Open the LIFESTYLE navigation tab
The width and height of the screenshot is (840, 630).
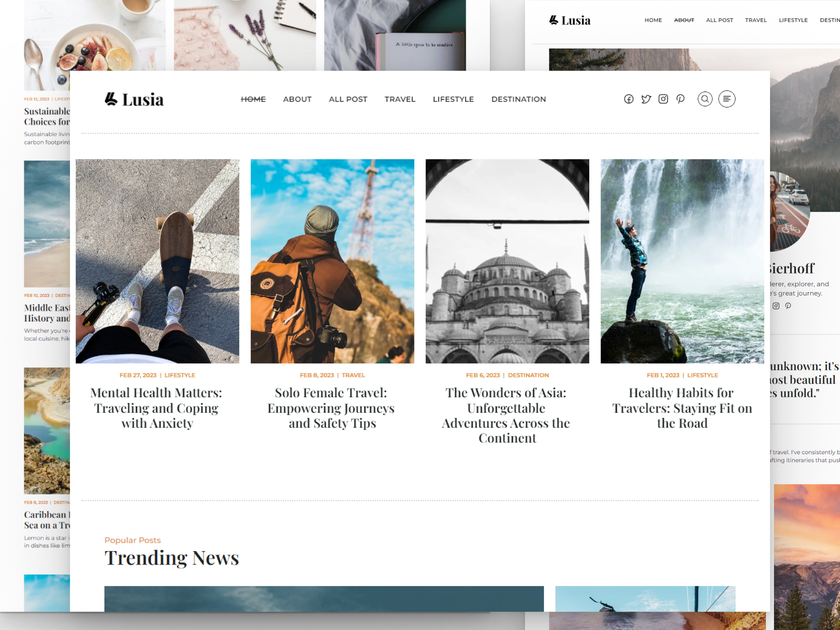pyautogui.click(x=453, y=99)
